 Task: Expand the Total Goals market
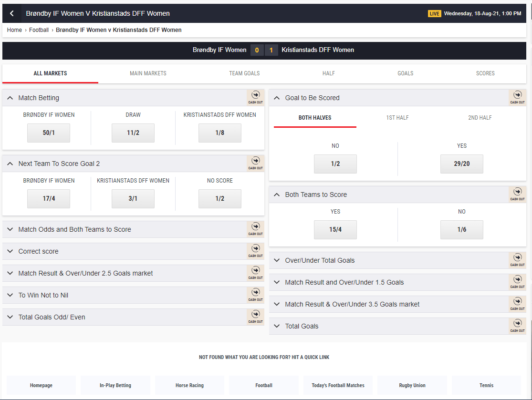(277, 326)
